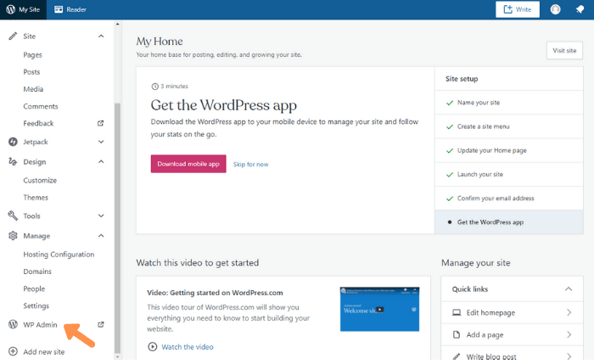Screen dimensions: 594x364
Task: Click the Skip for now link
Action: 251,165
